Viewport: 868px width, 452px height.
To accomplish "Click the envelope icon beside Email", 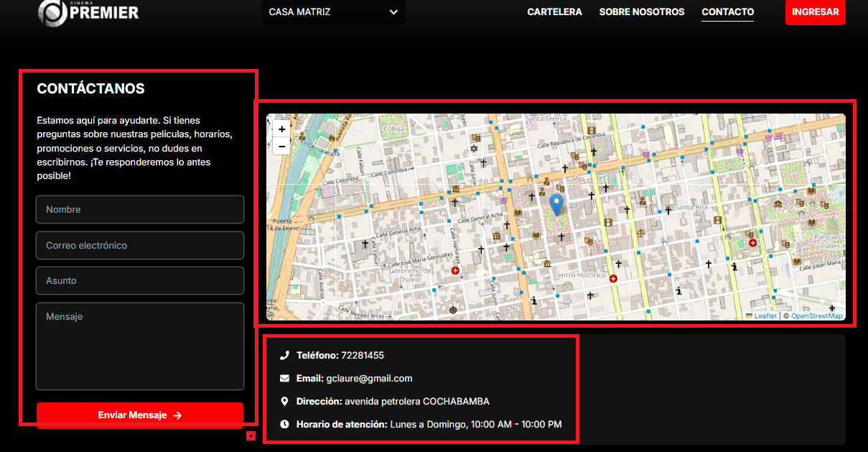I will [x=284, y=378].
